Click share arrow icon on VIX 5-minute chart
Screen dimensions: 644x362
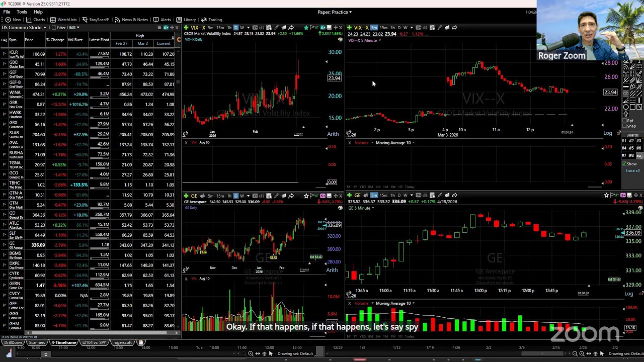point(454,28)
